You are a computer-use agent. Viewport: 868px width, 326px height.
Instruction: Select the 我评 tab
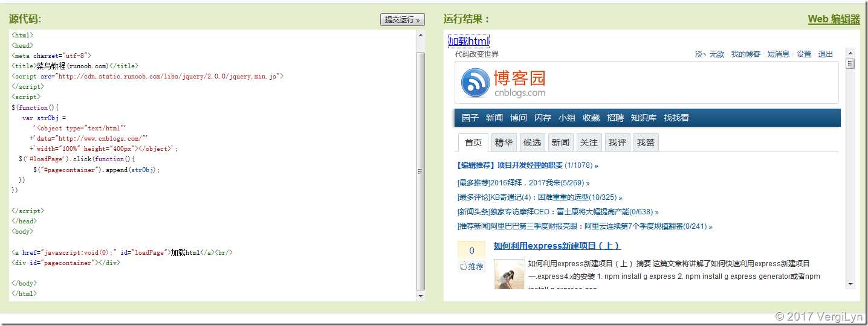tap(617, 142)
